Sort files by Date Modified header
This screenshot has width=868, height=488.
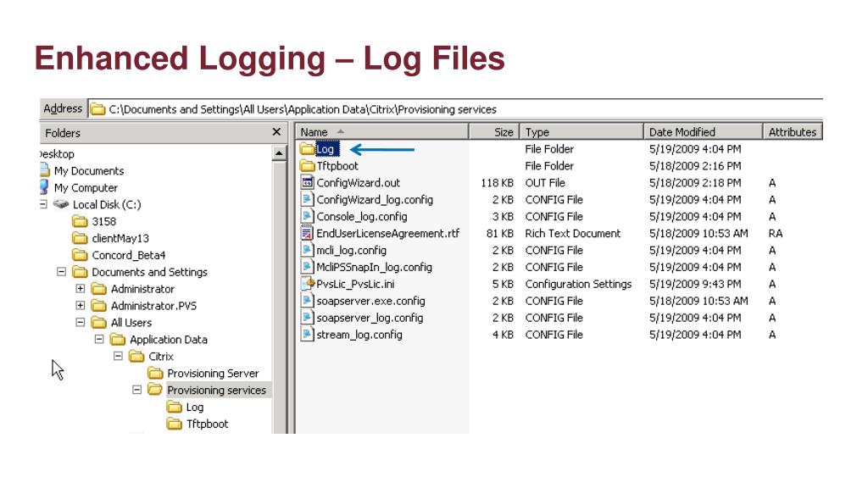(x=682, y=132)
